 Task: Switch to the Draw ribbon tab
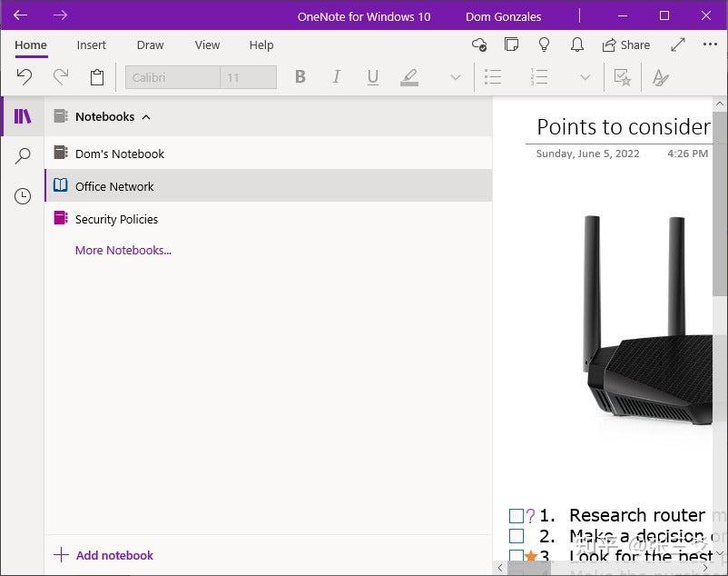tap(150, 45)
